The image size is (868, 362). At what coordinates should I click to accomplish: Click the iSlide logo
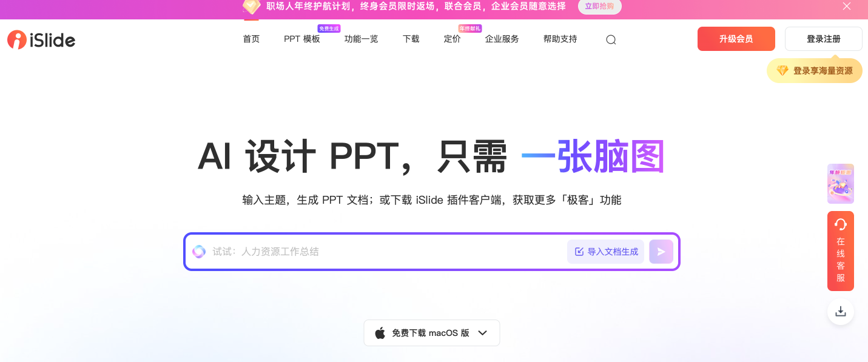pyautogui.click(x=41, y=40)
